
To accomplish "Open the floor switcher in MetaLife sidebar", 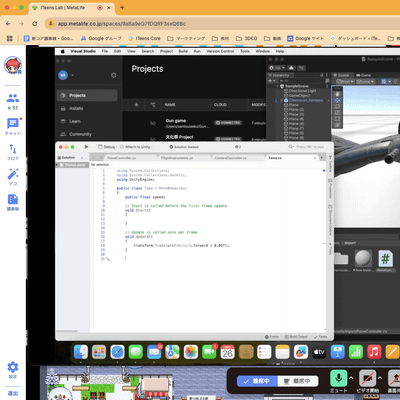I will tap(13, 152).
